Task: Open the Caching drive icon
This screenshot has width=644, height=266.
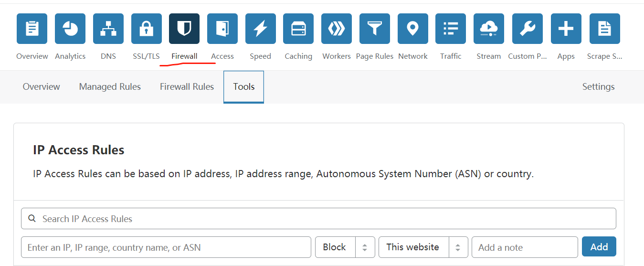Action: pyautogui.click(x=298, y=29)
